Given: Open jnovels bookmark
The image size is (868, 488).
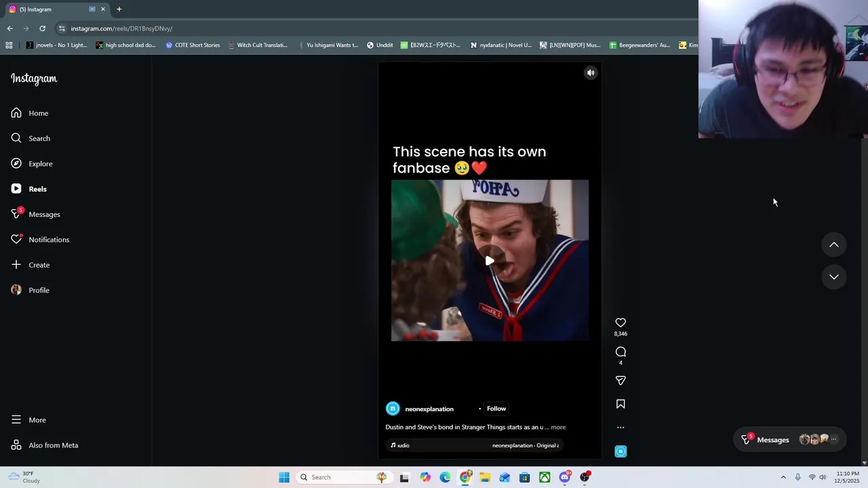Looking at the screenshot, I should (57, 45).
